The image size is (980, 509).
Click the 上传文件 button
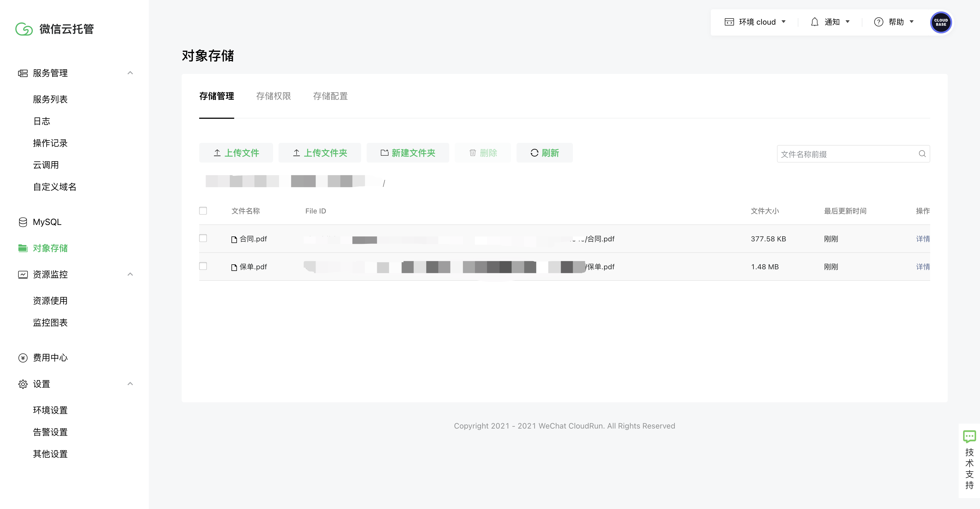click(x=236, y=153)
